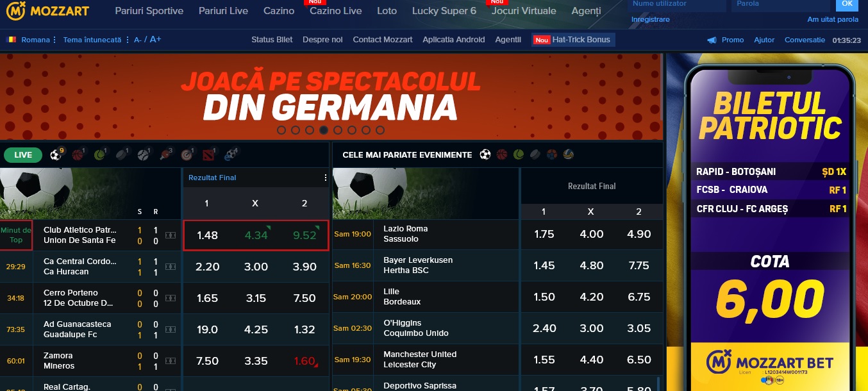Go to Pariuri Live tab
868x391 pixels.
223,11
